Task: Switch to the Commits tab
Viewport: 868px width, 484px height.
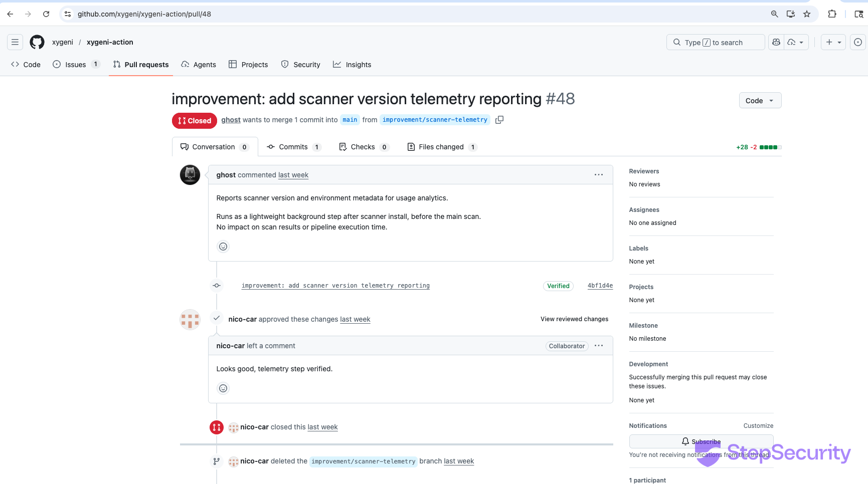Action: coord(294,147)
